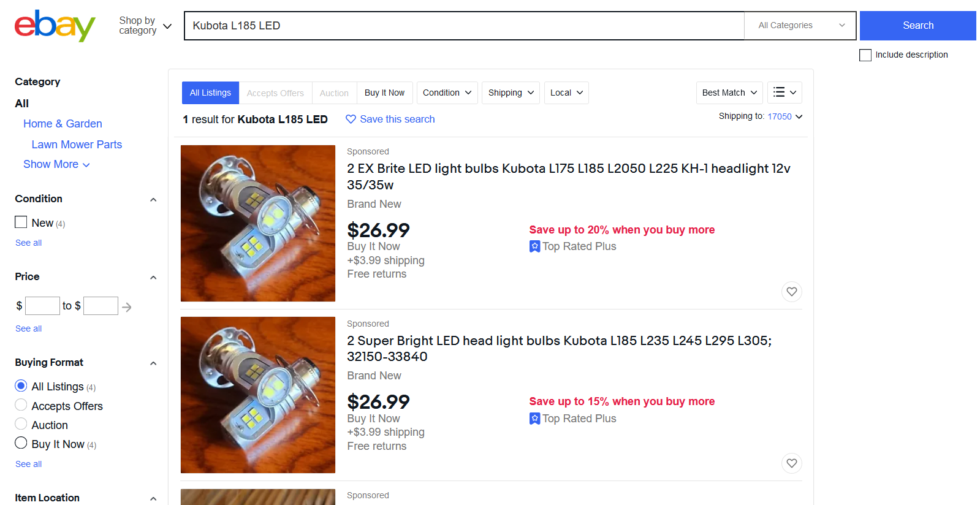
Task: Open the All Categories dropdown
Action: (800, 26)
